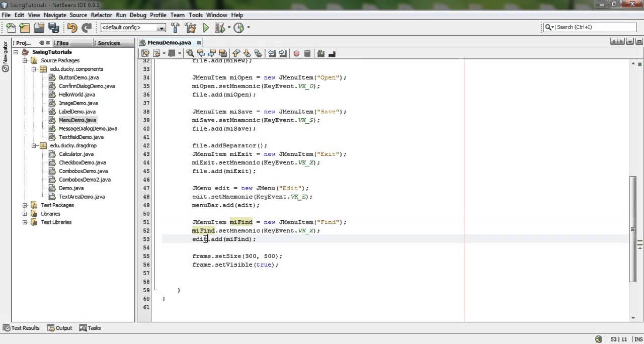Viewport: 644px width, 344px height.
Task: Click the Shift Line Right icon
Action: (x=283, y=53)
